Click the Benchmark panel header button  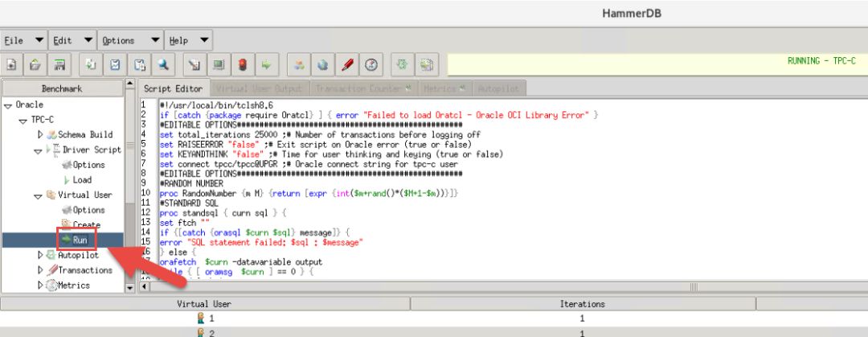62,88
